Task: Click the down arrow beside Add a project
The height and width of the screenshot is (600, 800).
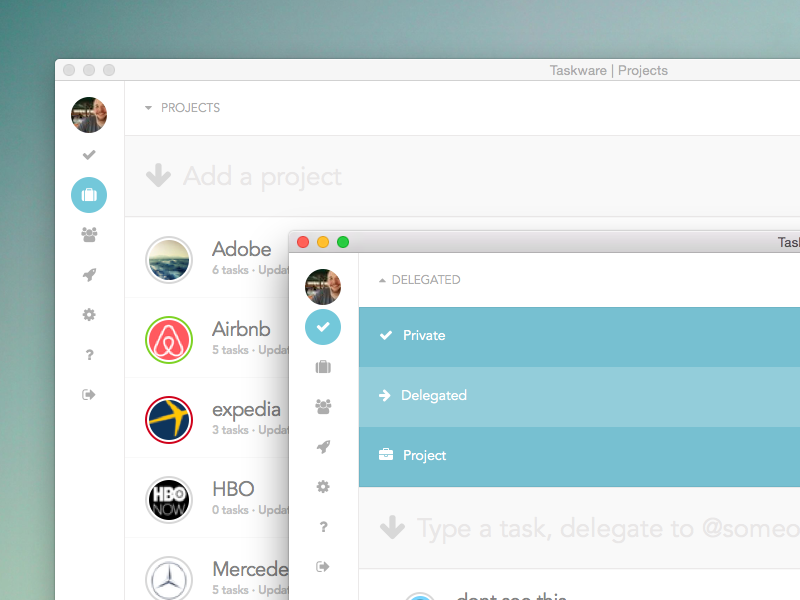Action: pos(158,176)
